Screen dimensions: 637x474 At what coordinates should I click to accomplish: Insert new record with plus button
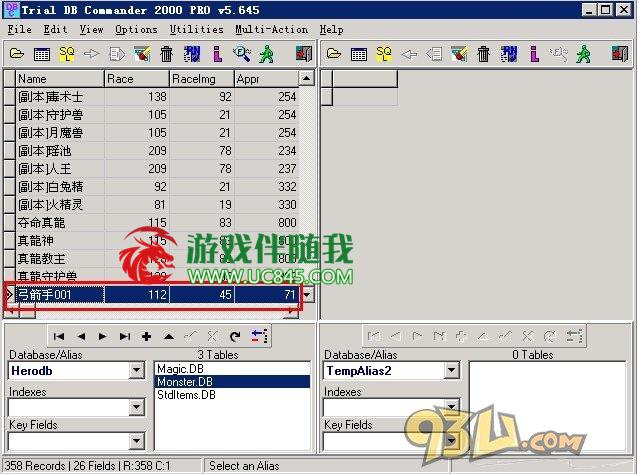point(147,336)
